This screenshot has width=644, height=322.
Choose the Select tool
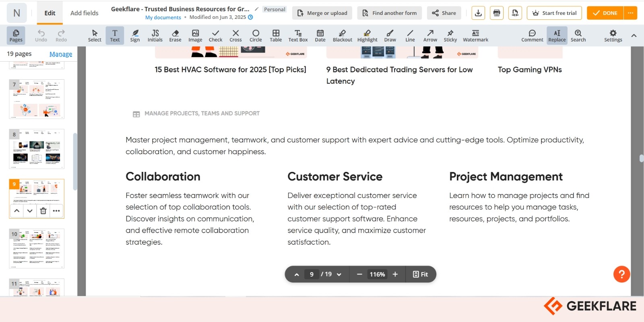pos(95,35)
